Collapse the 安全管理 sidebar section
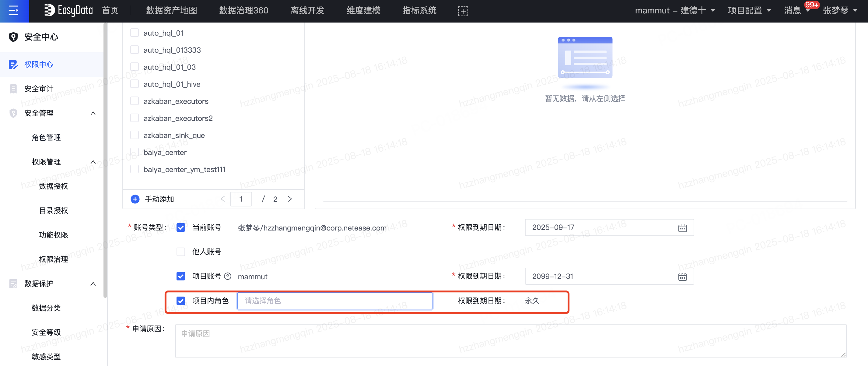This screenshot has width=868, height=366. coord(93,113)
